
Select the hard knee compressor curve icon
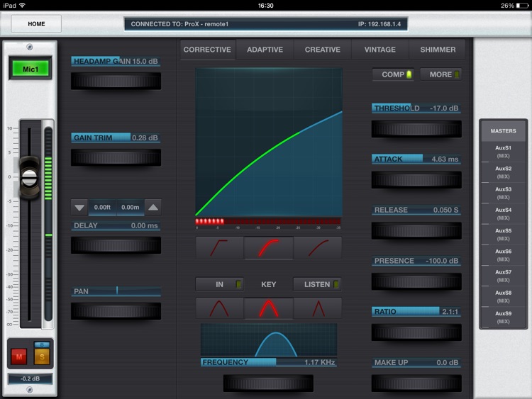219,248
